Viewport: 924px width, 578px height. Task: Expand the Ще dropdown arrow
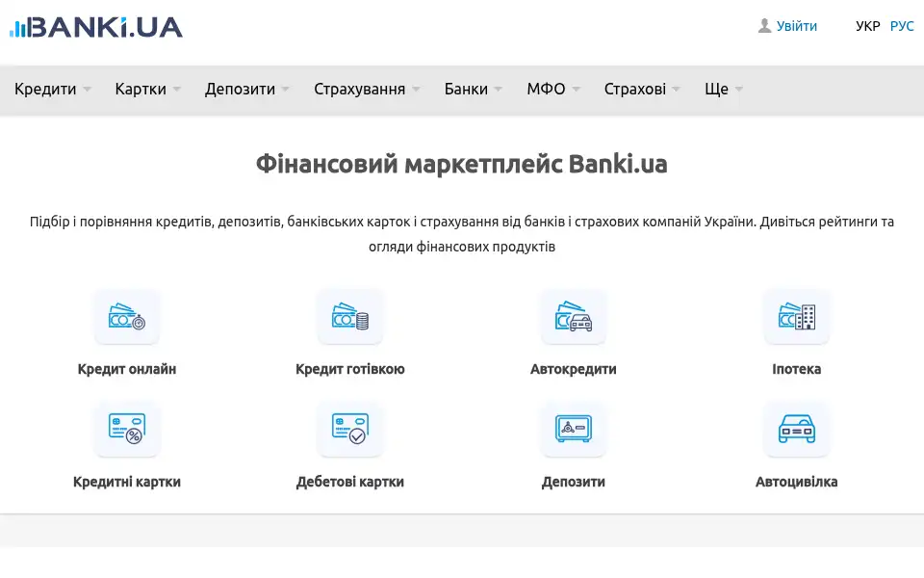pyautogui.click(x=739, y=90)
